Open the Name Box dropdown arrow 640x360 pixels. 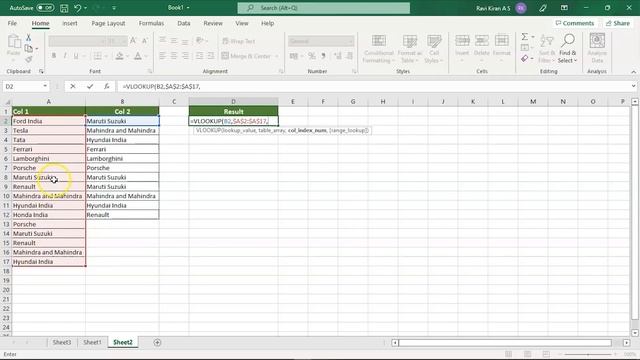[x=45, y=86]
